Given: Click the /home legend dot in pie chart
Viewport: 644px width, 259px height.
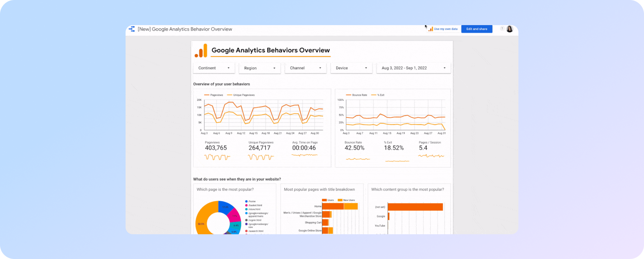Looking at the screenshot, I should click(x=246, y=202).
